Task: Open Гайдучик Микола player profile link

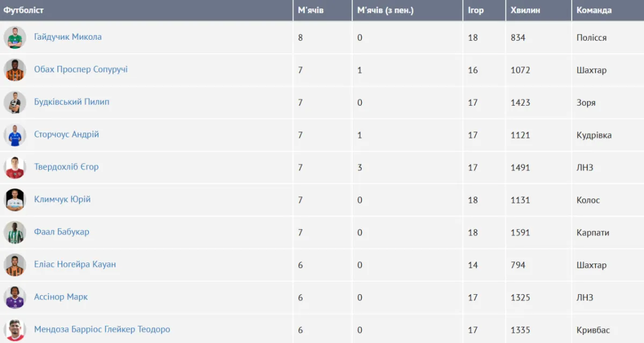Action: (68, 37)
